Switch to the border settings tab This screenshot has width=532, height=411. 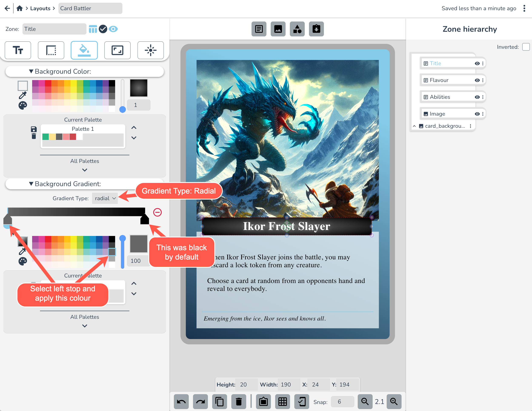(51, 50)
